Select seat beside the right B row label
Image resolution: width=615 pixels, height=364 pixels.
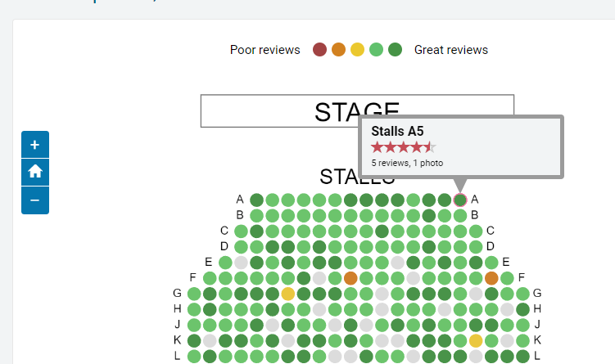[460, 215]
